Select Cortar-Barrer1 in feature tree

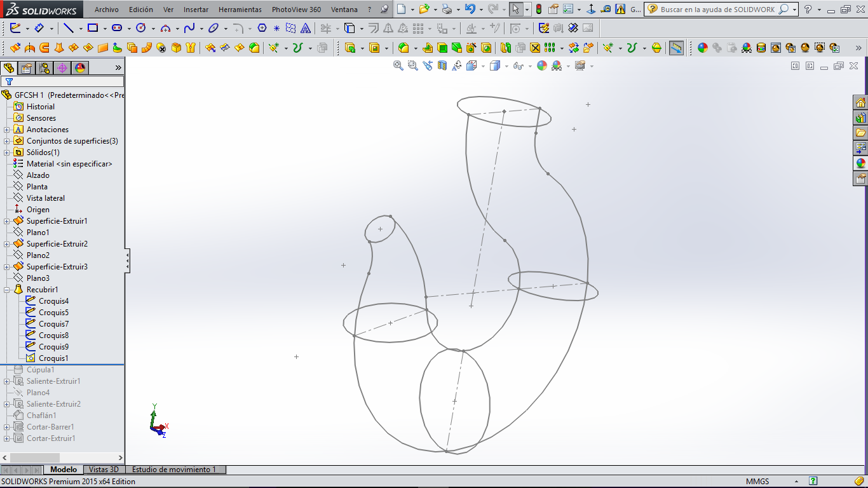pos(50,427)
